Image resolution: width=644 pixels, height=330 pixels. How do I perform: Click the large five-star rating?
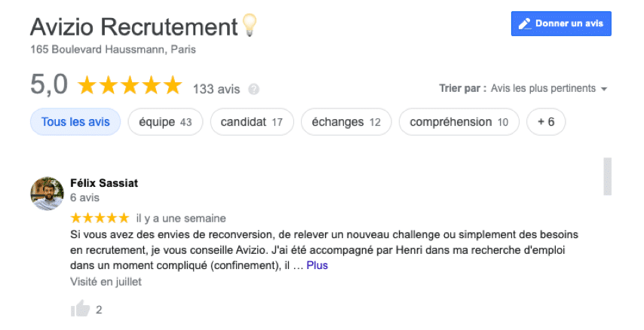click(x=130, y=85)
